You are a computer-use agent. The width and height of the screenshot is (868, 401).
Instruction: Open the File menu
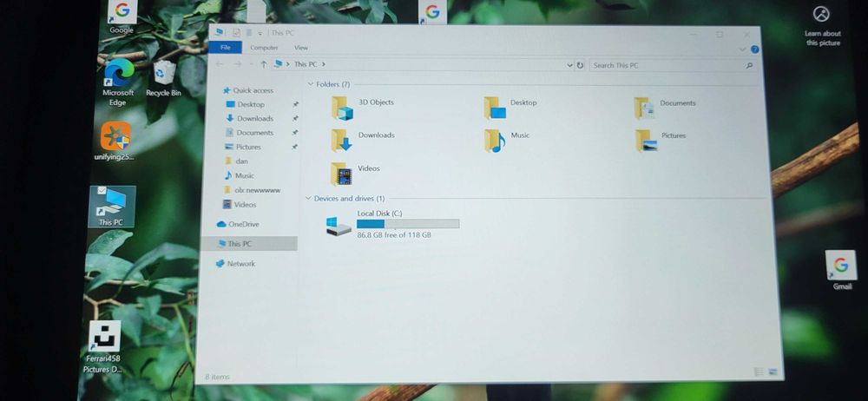[x=226, y=48]
